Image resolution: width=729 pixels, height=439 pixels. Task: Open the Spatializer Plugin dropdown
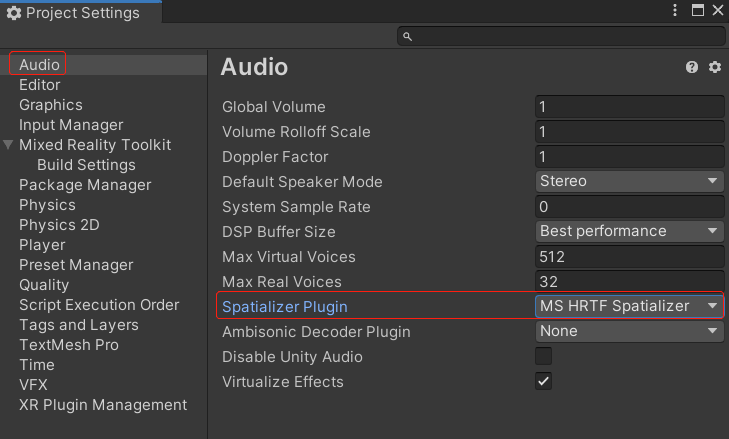pos(629,306)
